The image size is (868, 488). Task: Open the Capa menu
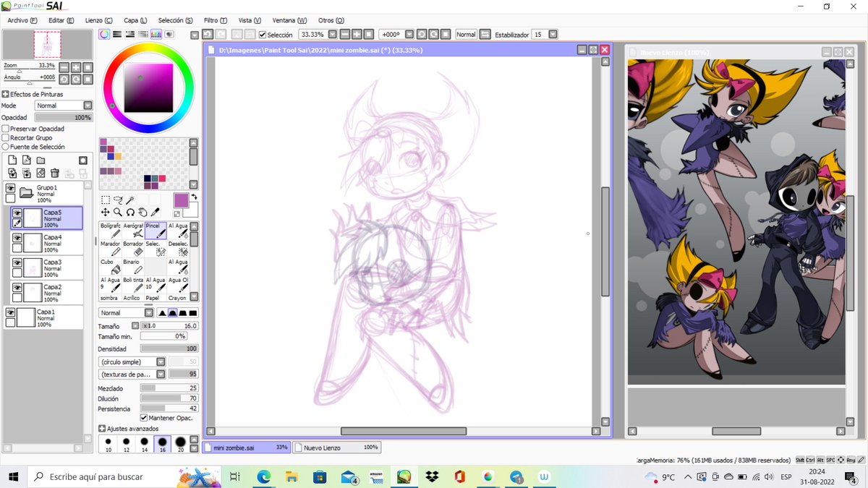(135, 20)
